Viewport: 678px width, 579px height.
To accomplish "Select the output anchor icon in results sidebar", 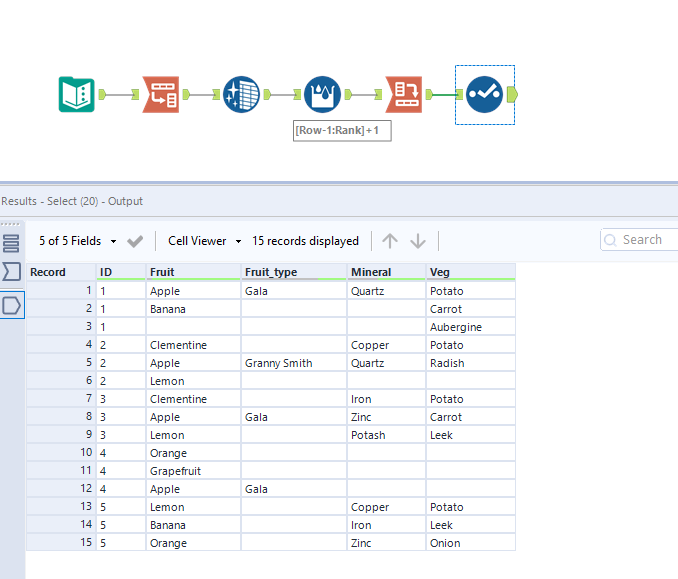I will click(12, 305).
